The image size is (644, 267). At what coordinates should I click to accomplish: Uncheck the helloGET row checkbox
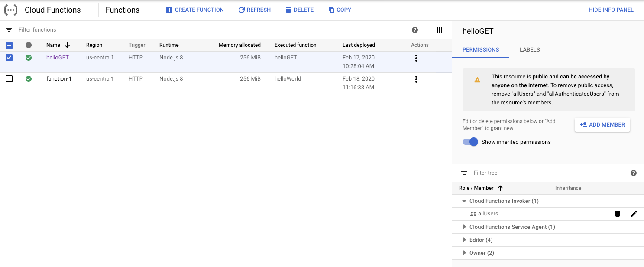(x=9, y=58)
